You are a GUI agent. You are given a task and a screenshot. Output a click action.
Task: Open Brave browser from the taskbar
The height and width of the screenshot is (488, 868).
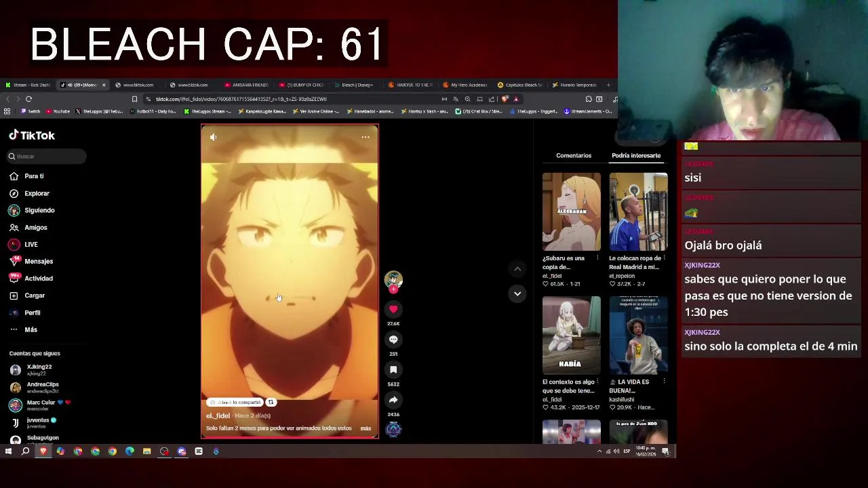click(x=43, y=451)
